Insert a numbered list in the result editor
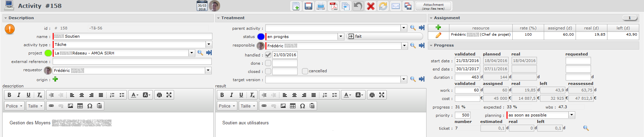The image size is (644, 137). tap(325, 95)
